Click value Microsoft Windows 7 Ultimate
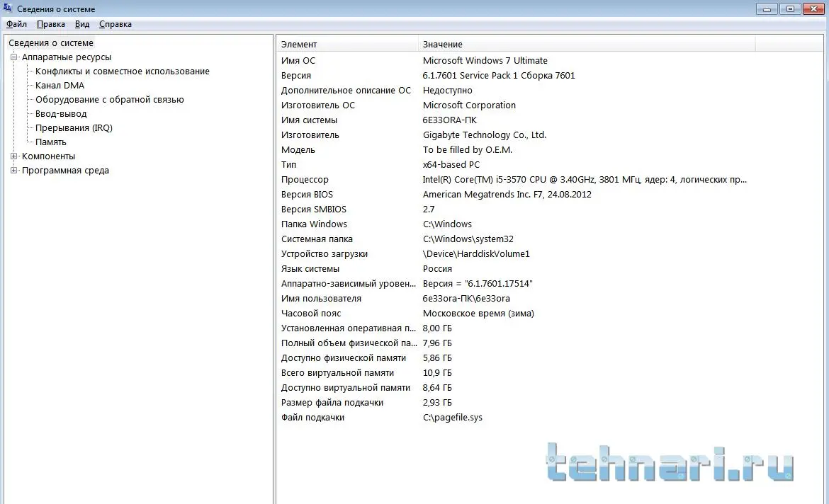This screenshot has width=829, height=504. (485, 61)
